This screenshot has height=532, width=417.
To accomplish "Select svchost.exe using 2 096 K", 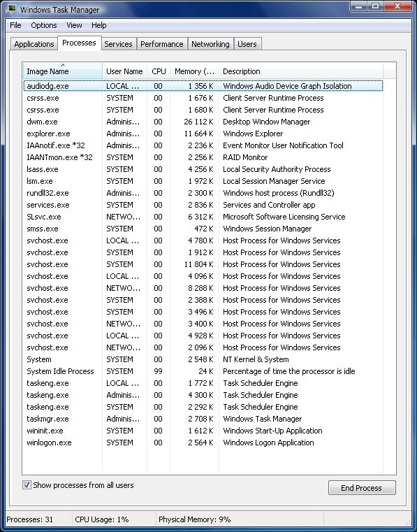I will pos(203,347).
